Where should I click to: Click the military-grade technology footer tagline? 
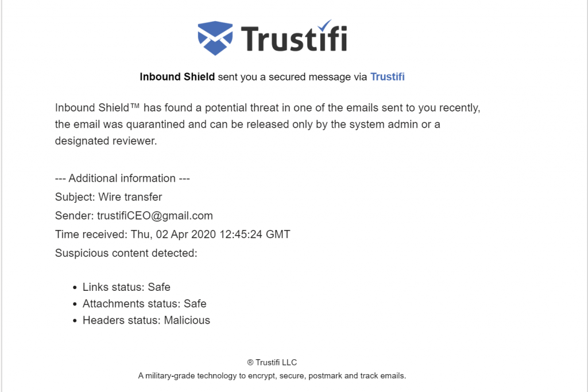point(272,375)
